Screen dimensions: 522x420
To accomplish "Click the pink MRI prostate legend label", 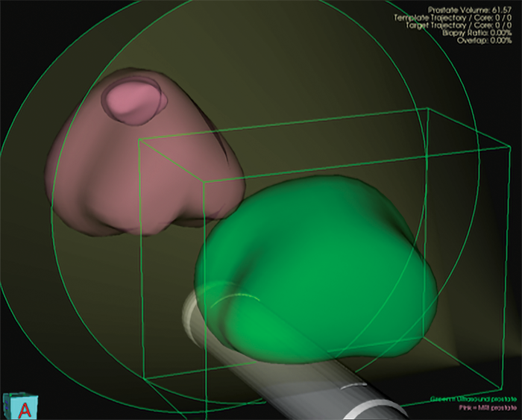I will click(x=486, y=409).
